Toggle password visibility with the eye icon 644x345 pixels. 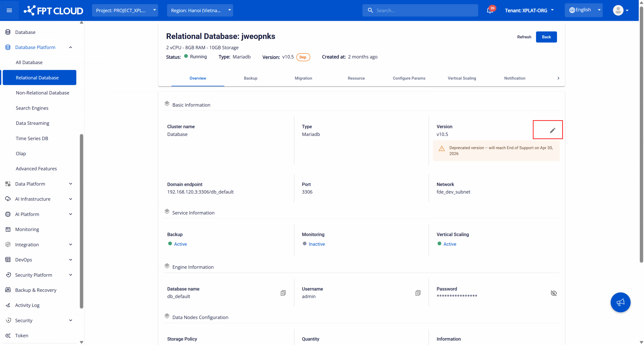(553, 293)
